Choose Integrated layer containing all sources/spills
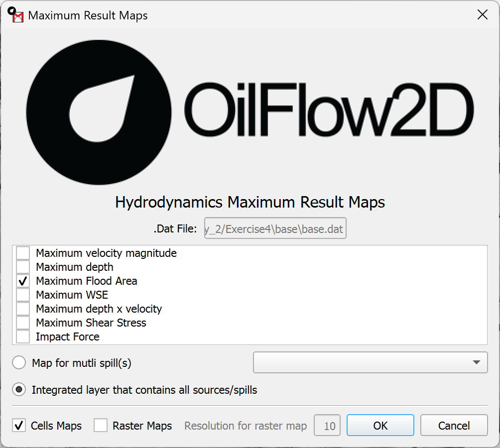This screenshot has width=500, height=448. click(19, 390)
